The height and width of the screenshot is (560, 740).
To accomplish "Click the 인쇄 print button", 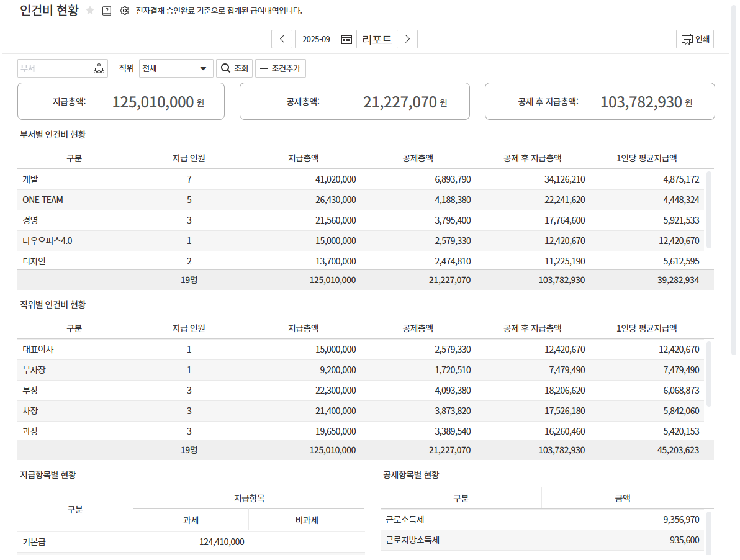I will click(695, 39).
